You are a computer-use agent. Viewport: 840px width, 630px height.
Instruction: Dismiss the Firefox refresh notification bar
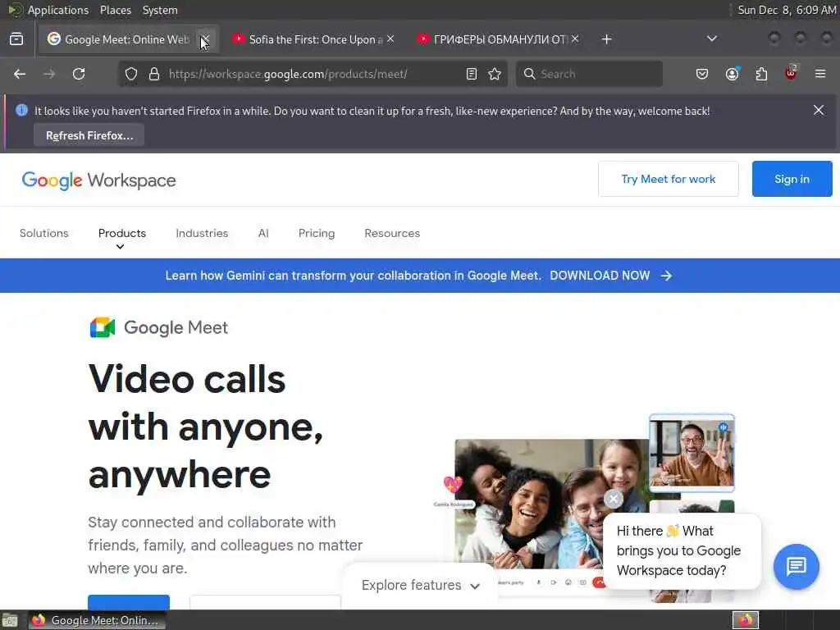tap(819, 110)
